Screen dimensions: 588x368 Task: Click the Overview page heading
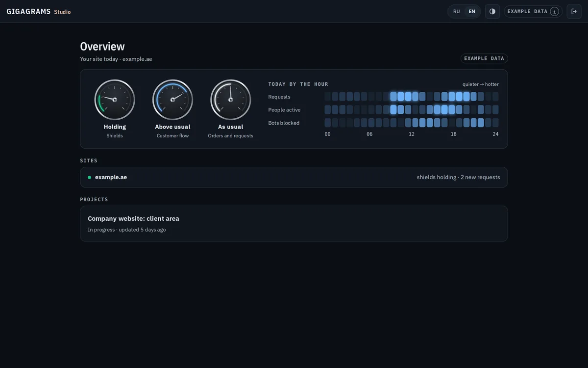point(102,46)
